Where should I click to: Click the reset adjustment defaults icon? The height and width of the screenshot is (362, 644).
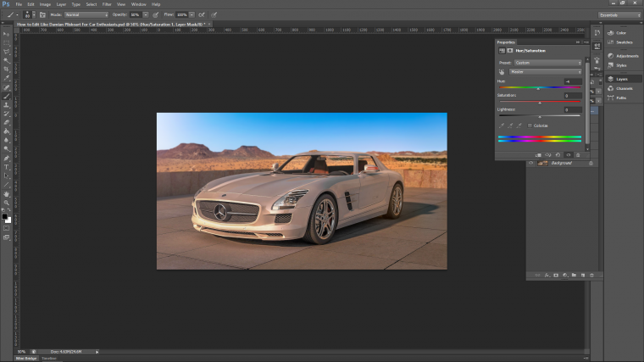[558, 155]
